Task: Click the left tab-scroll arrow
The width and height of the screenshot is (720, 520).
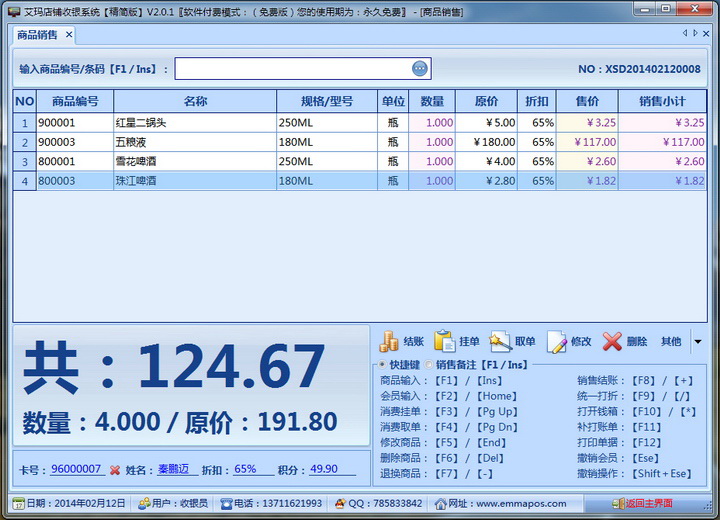Action: coord(685,33)
